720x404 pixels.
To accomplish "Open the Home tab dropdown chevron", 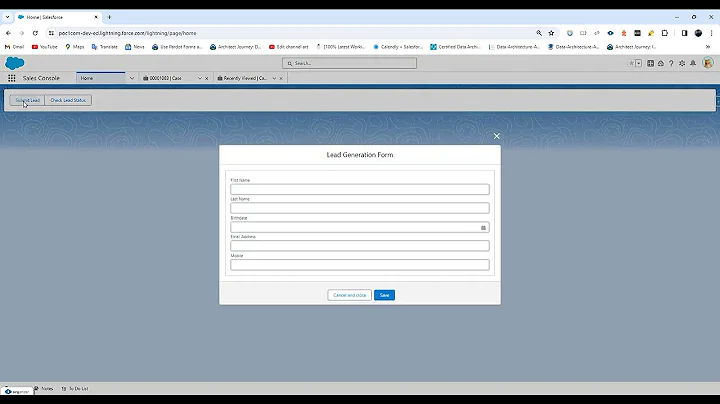I will pyautogui.click(x=132, y=78).
